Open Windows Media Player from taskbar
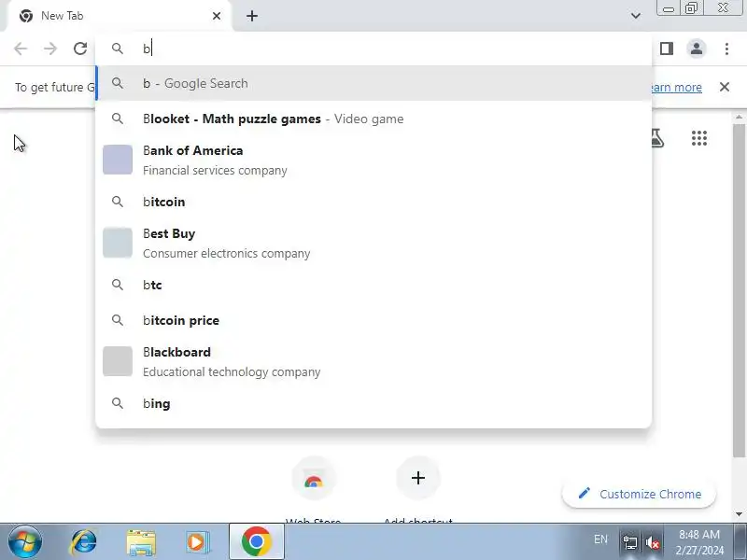Viewport: 747px width, 560px height. (x=197, y=542)
